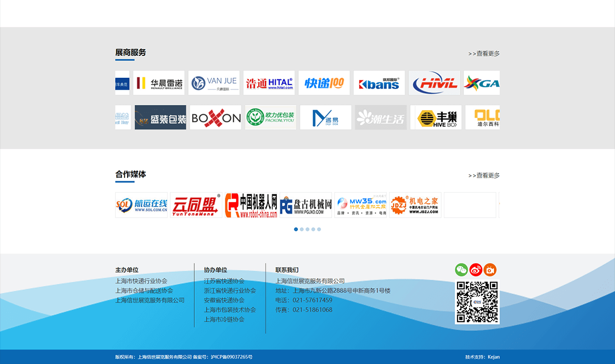Open the BOXON exhibitor logo
The width and height of the screenshot is (615, 364).
click(x=216, y=117)
